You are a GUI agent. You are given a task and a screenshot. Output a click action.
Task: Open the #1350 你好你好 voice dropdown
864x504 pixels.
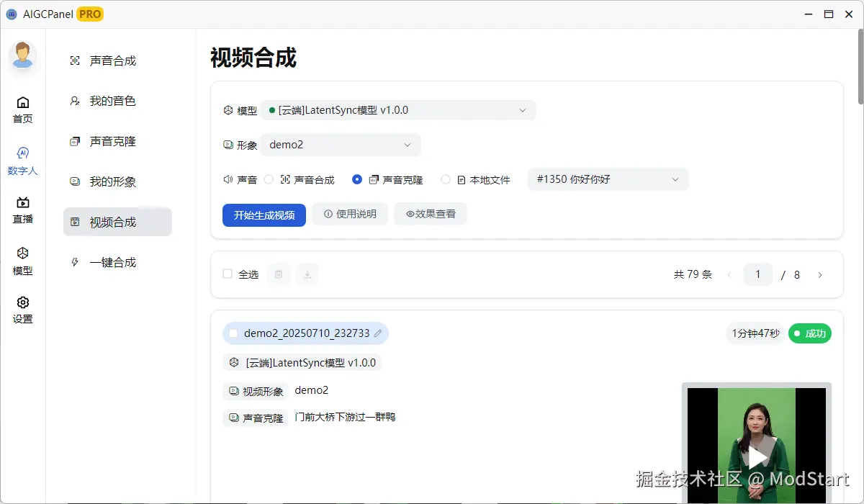[x=608, y=179]
